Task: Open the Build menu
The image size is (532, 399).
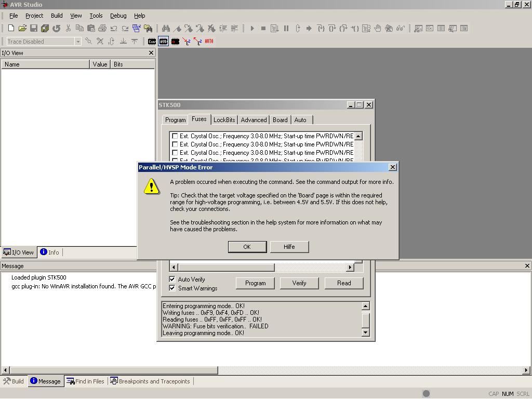Action: click(57, 16)
